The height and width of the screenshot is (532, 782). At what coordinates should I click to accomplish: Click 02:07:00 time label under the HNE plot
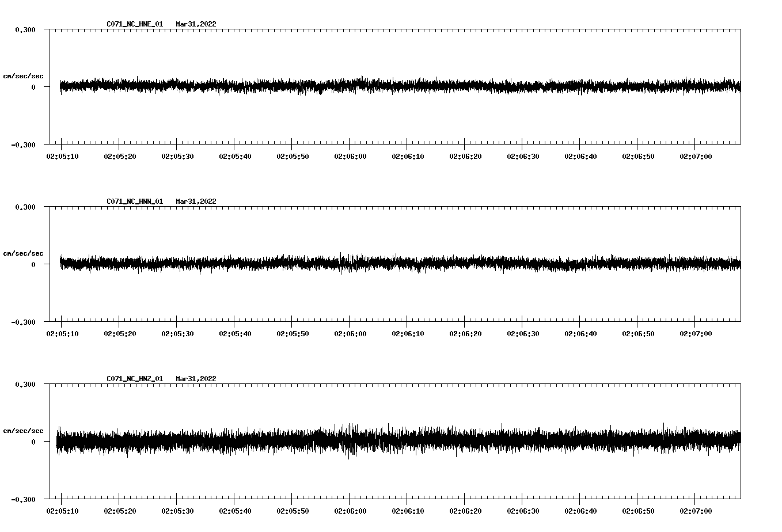tap(696, 157)
